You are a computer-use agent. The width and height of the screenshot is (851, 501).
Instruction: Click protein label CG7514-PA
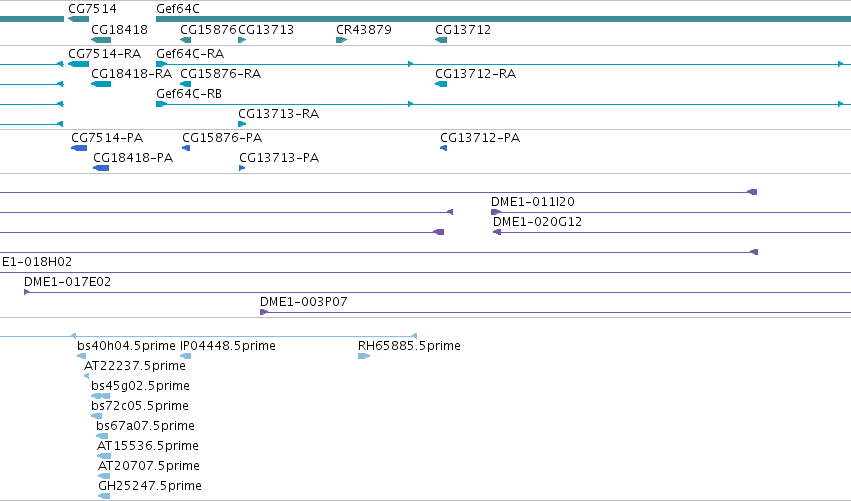[107, 137]
